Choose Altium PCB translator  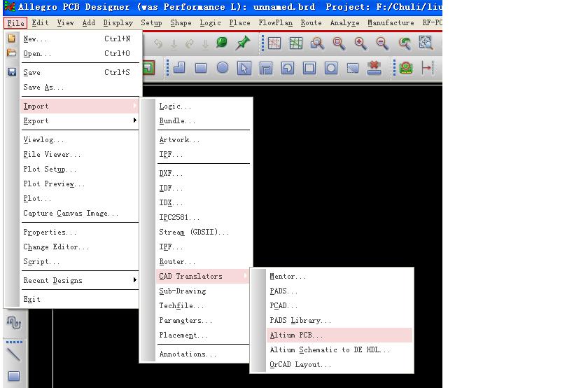(339, 335)
